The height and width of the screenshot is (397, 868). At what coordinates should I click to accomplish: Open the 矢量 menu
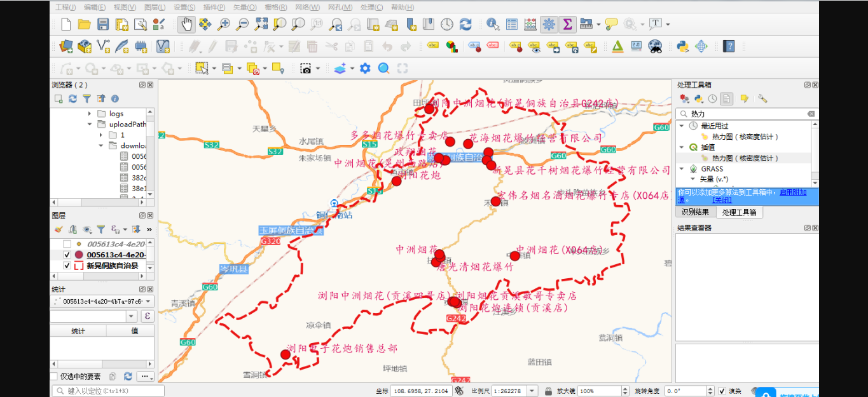[x=246, y=7]
